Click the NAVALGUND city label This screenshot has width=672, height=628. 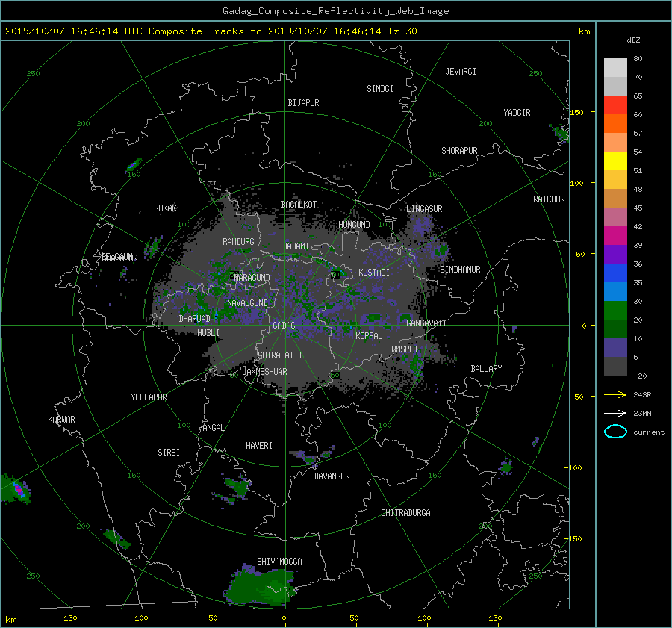247,303
